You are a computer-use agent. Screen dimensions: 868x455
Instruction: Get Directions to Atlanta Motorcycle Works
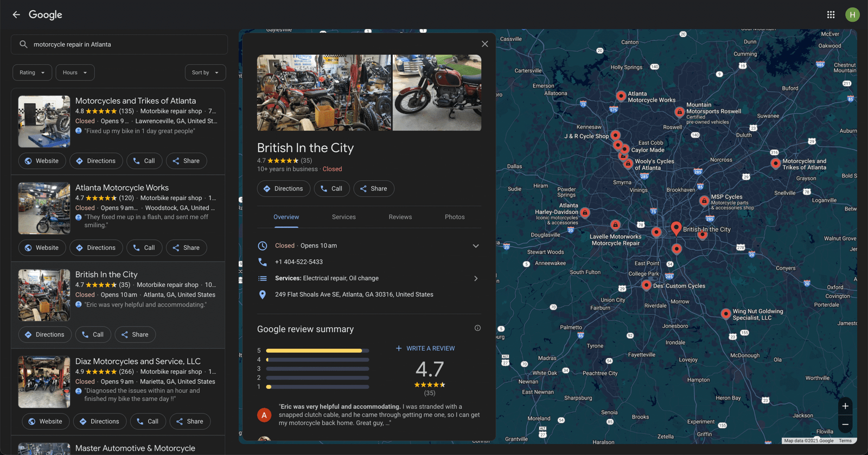[x=96, y=248]
